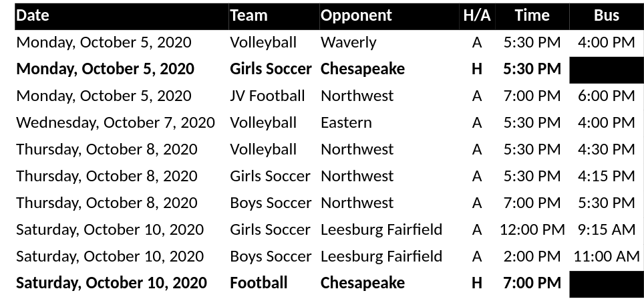Viewport: 644px width, 299px height.
Task: Click the Date column header
Action: [33, 15]
